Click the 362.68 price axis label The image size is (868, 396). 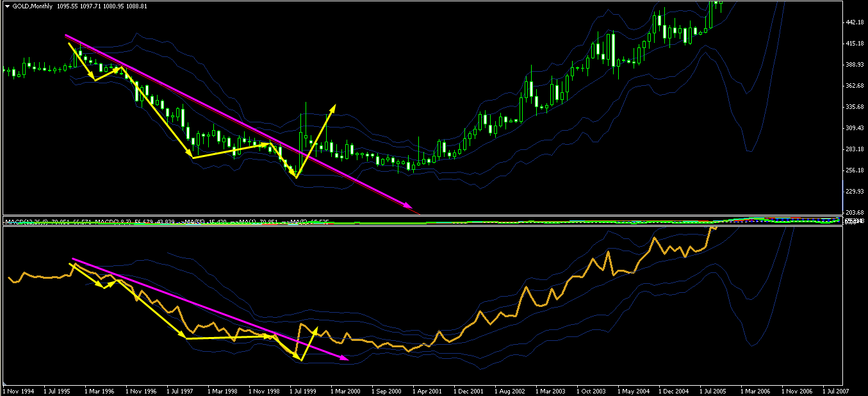pyautogui.click(x=855, y=86)
